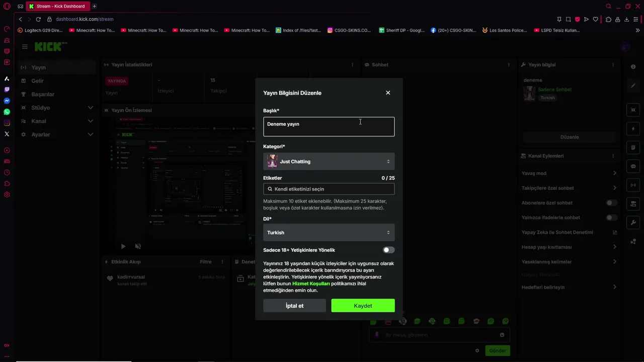The height and width of the screenshot is (362, 644).
Task: Close the Yayın Bilgisini Düzenle dialog
Action: [x=388, y=93]
